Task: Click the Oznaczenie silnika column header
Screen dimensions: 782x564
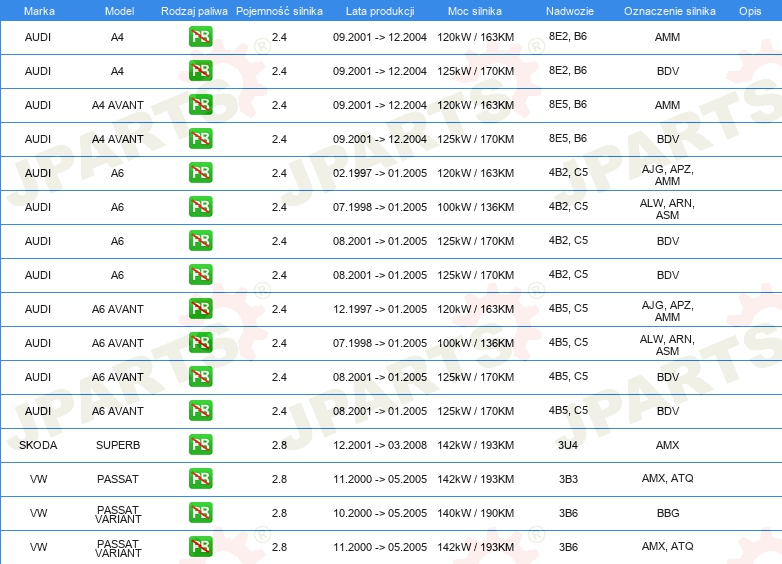Action: point(670,11)
